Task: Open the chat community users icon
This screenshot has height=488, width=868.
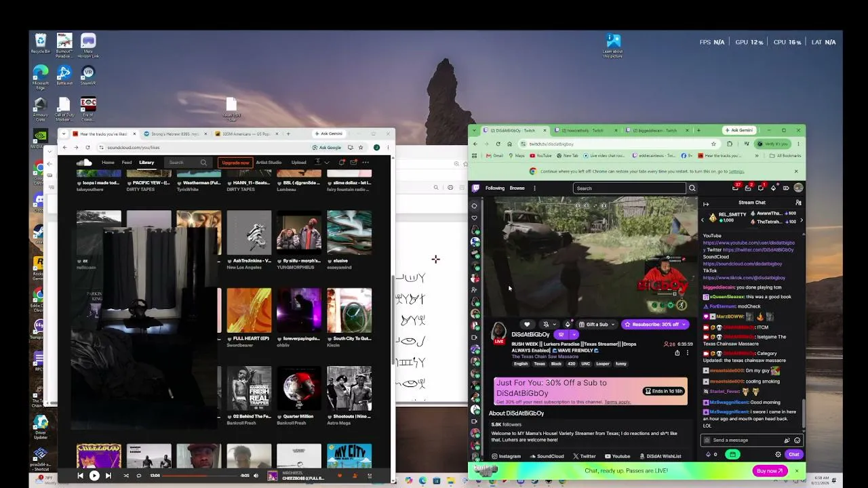Action: pos(798,203)
